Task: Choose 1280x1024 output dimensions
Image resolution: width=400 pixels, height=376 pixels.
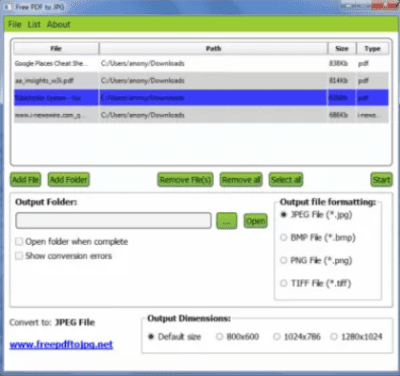Action: point(334,337)
